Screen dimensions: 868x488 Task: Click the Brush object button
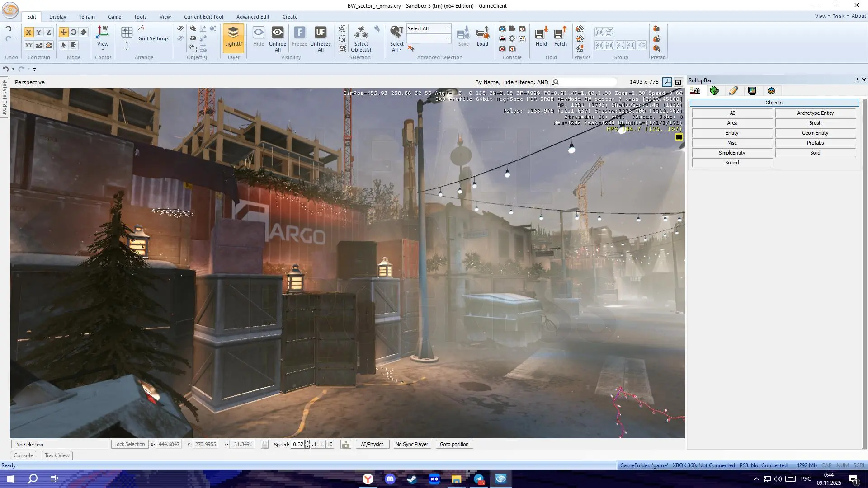(x=815, y=123)
